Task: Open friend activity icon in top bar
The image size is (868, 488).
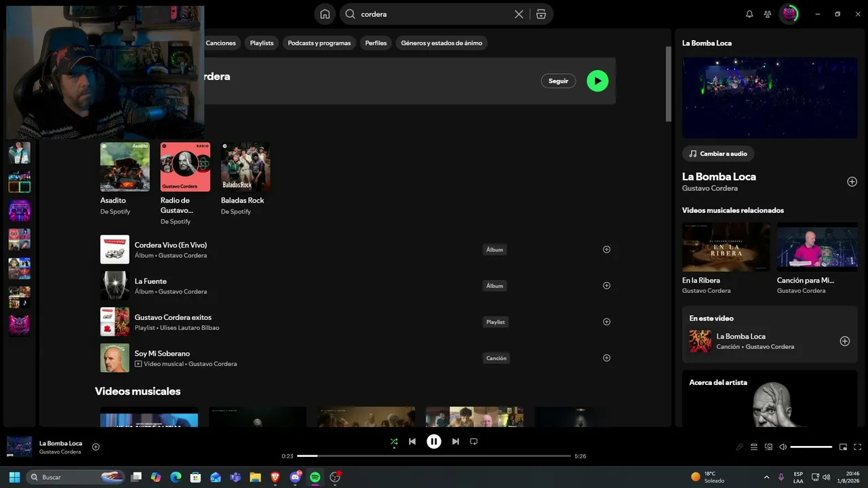Action: (768, 14)
